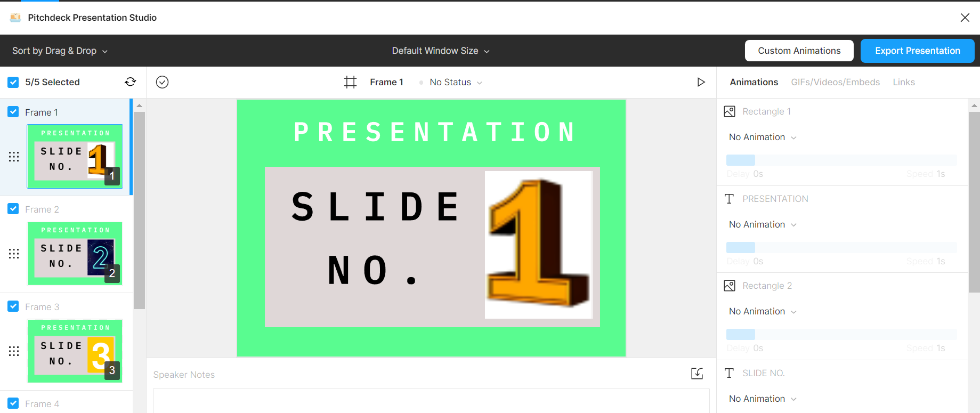The height and width of the screenshot is (413, 980).
Task: Click the animations panel scrollbar
Action: tap(974, 203)
